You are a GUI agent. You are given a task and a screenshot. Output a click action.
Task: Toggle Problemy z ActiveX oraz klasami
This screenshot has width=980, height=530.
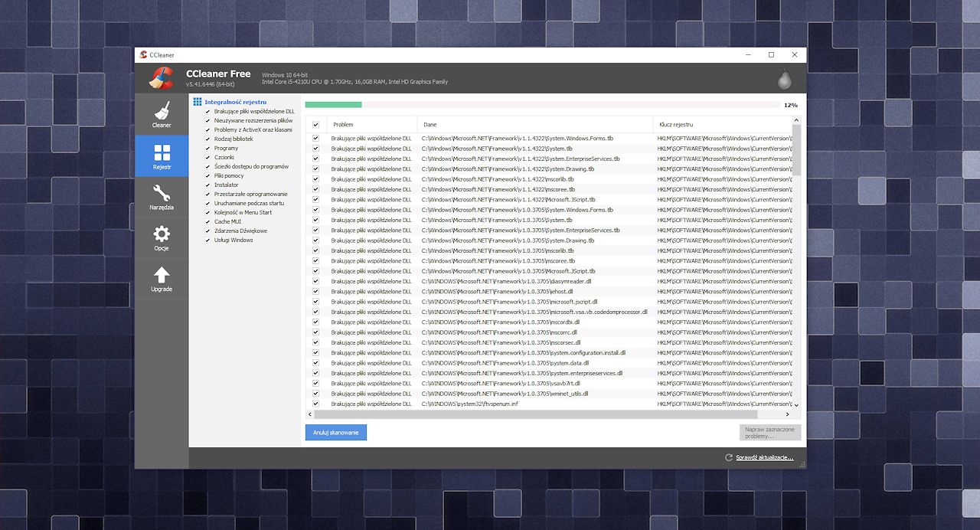207,129
